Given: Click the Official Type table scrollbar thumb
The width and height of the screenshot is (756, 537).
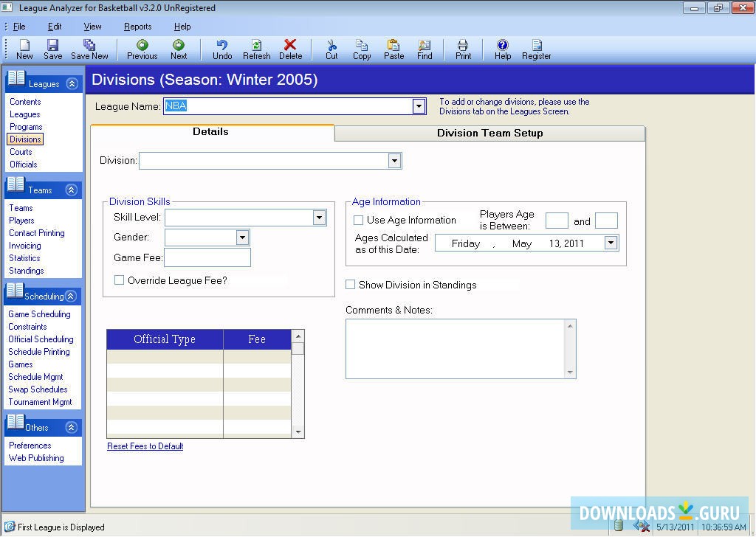Looking at the screenshot, I should tap(298, 348).
